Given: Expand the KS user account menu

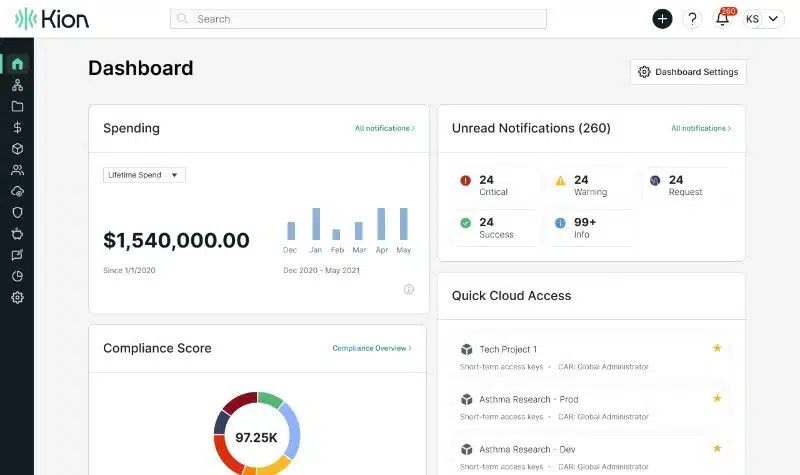Looking at the screenshot, I should pyautogui.click(x=763, y=19).
